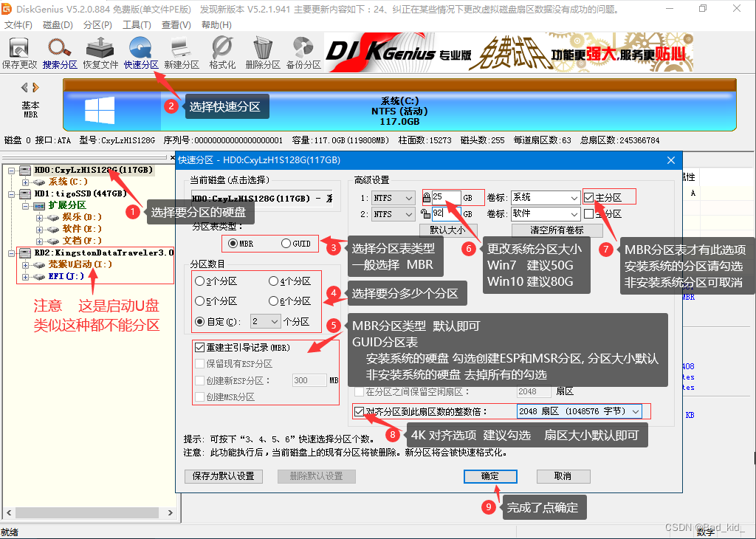This screenshot has width=756, height=539.
Task: Toggle 主分区 checkbox for partition 1
Action: pos(588,197)
